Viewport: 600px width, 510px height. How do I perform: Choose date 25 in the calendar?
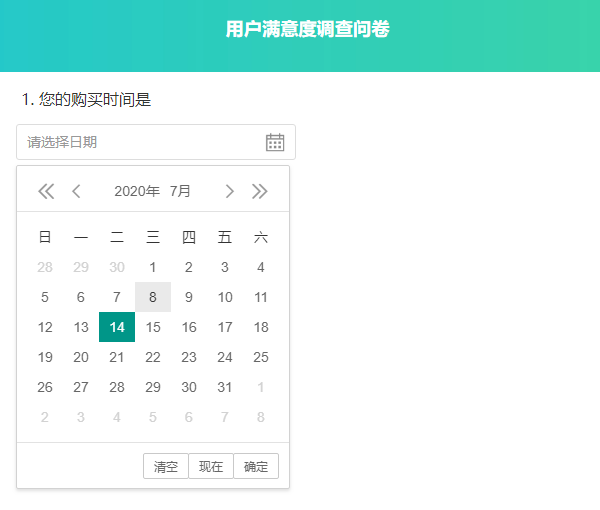tap(261, 357)
